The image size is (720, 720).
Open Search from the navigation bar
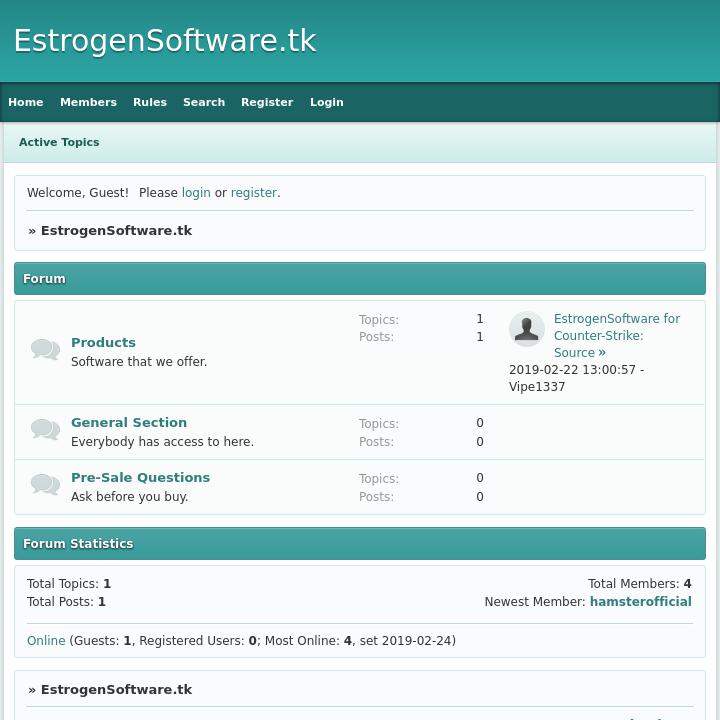[204, 102]
